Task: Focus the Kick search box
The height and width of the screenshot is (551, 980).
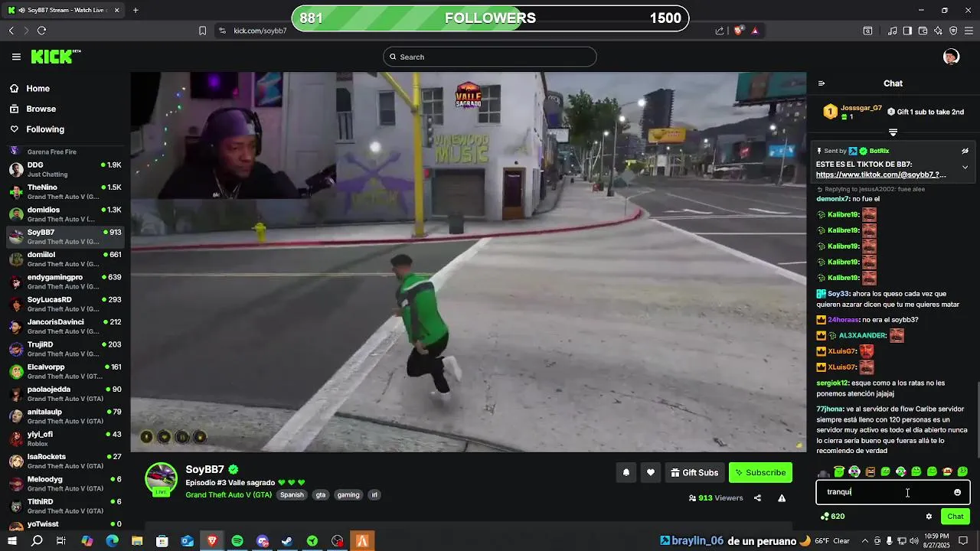Action: [x=490, y=57]
